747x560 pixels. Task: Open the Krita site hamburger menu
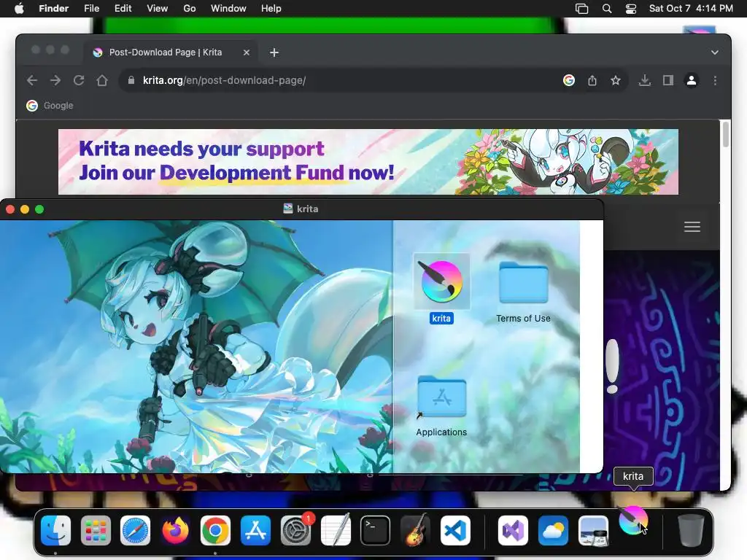[692, 227]
